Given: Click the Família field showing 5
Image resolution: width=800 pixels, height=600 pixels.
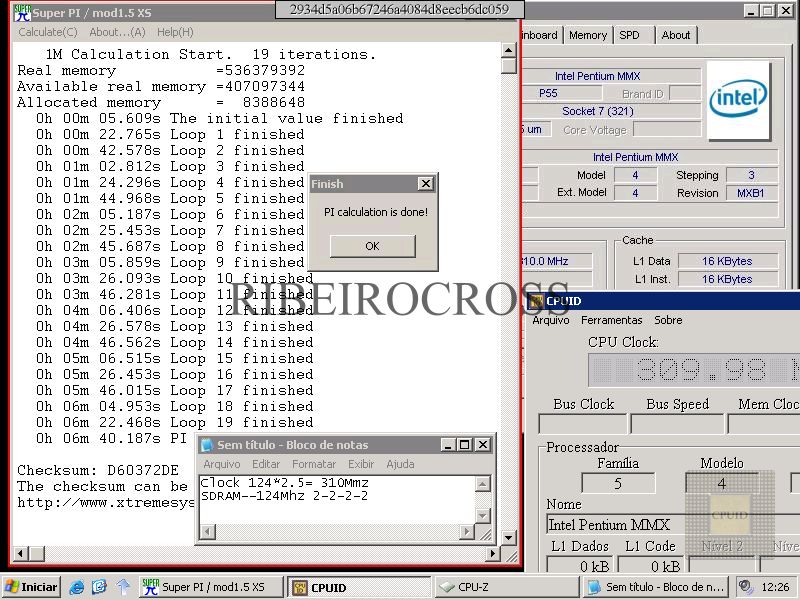Looking at the screenshot, I should click(x=618, y=483).
